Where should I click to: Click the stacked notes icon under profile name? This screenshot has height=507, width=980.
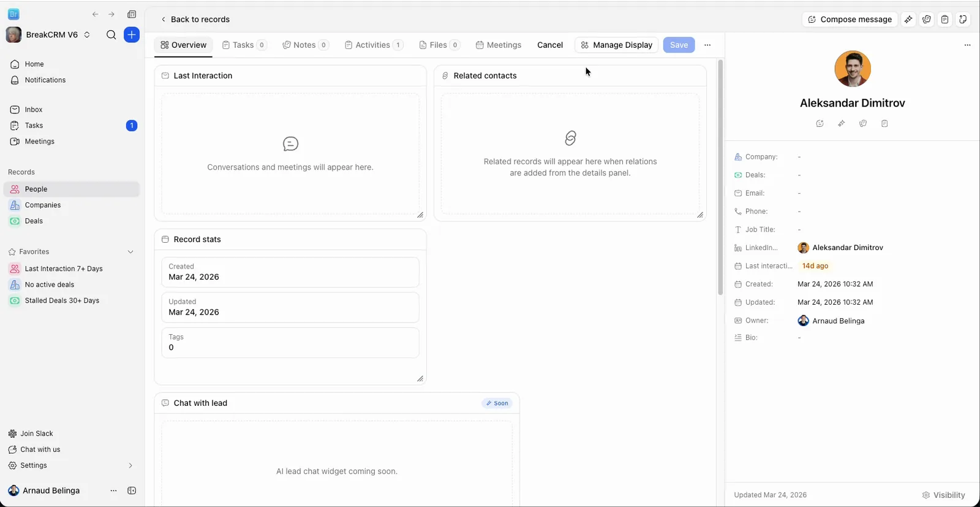click(863, 124)
